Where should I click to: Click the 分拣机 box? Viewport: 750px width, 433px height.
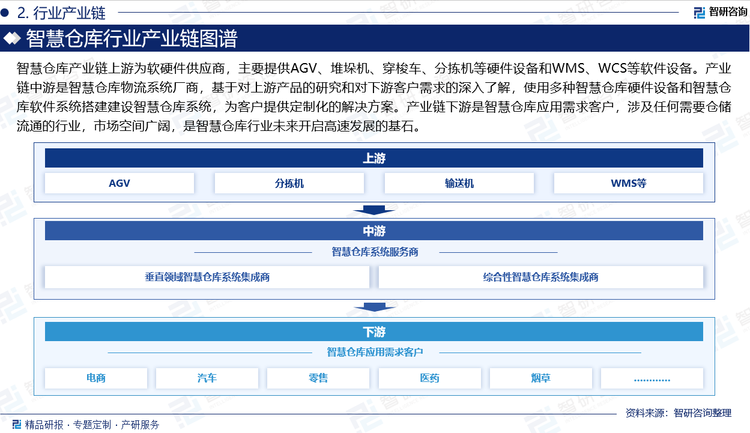click(x=289, y=183)
